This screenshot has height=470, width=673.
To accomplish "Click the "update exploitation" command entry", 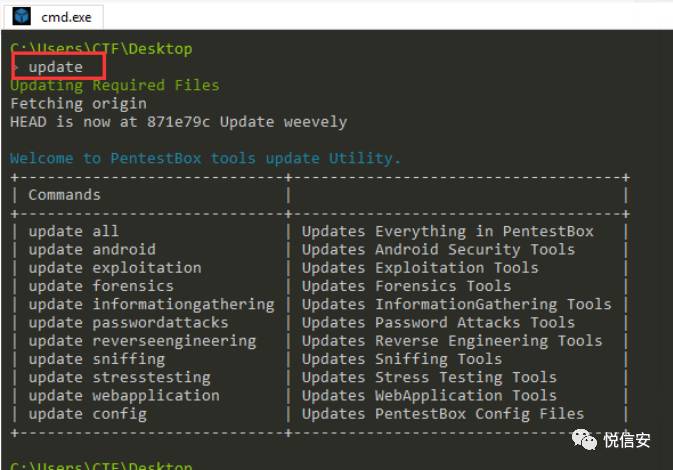I will pyautogui.click(x=115, y=268).
